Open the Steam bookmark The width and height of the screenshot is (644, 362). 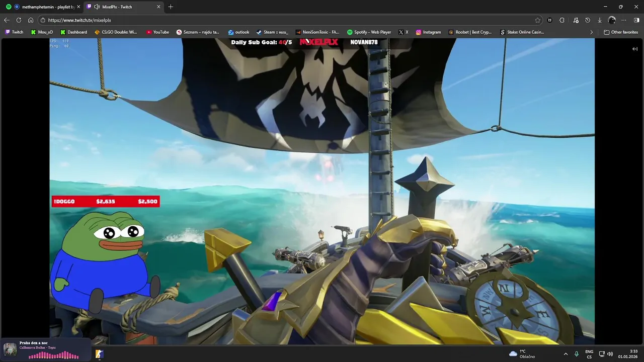[272, 32]
